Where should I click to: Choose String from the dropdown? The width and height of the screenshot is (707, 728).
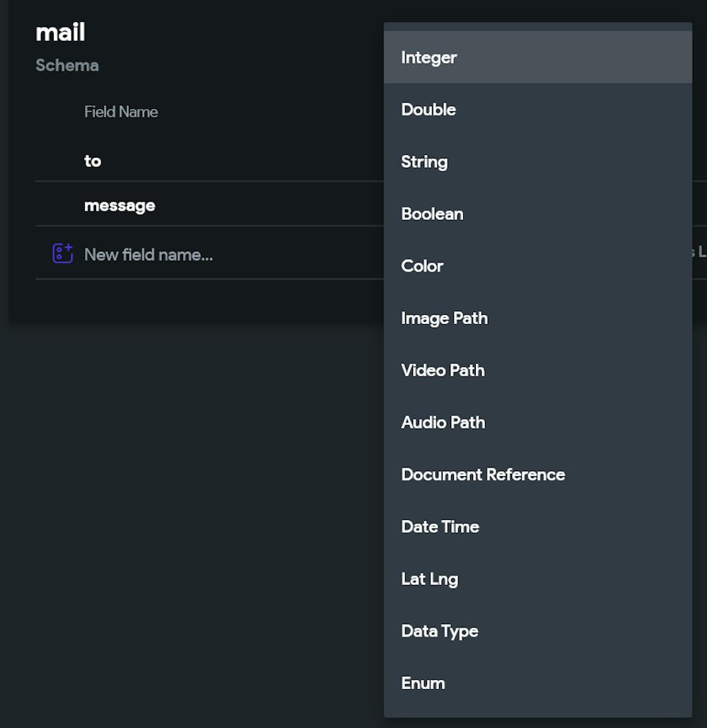point(424,161)
